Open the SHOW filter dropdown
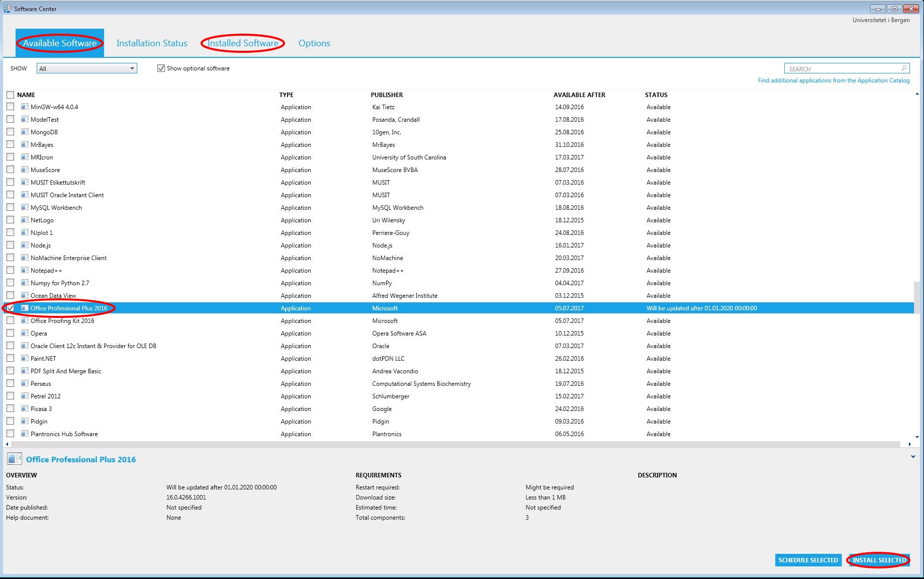 point(86,68)
